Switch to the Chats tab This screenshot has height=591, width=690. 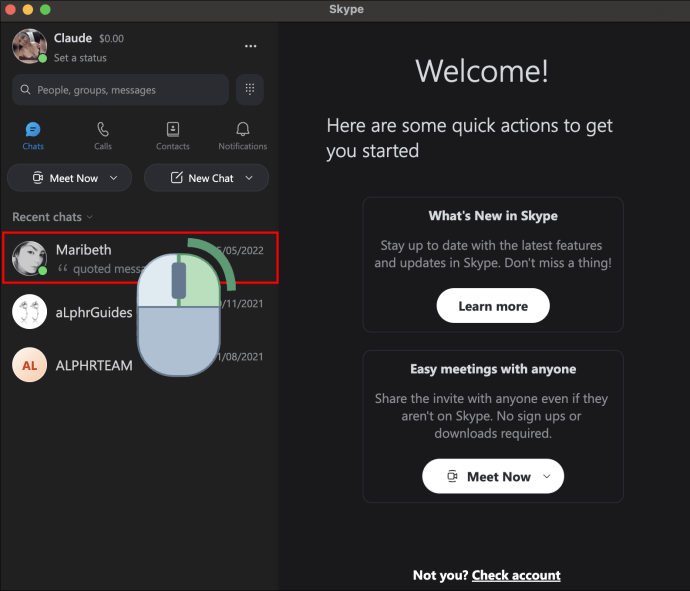click(x=33, y=136)
